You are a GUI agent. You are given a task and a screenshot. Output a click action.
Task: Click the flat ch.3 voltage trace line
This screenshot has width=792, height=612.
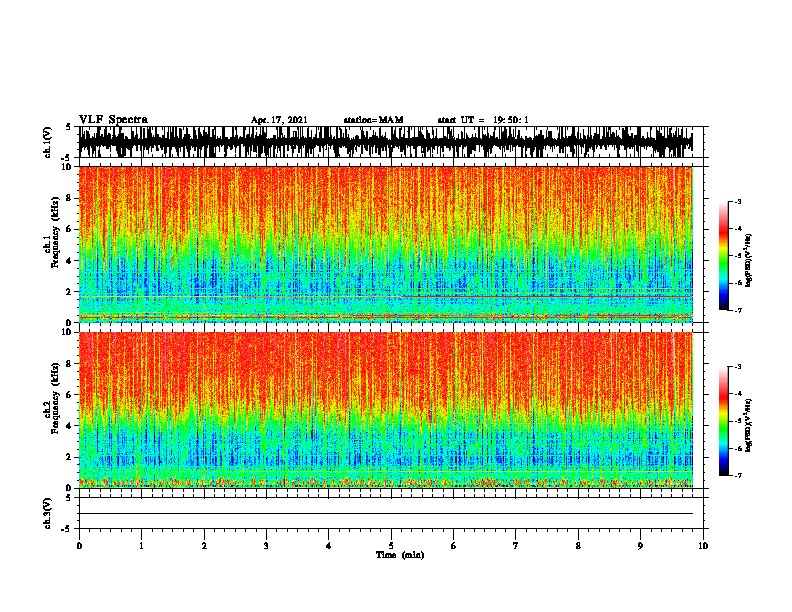(386, 514)
